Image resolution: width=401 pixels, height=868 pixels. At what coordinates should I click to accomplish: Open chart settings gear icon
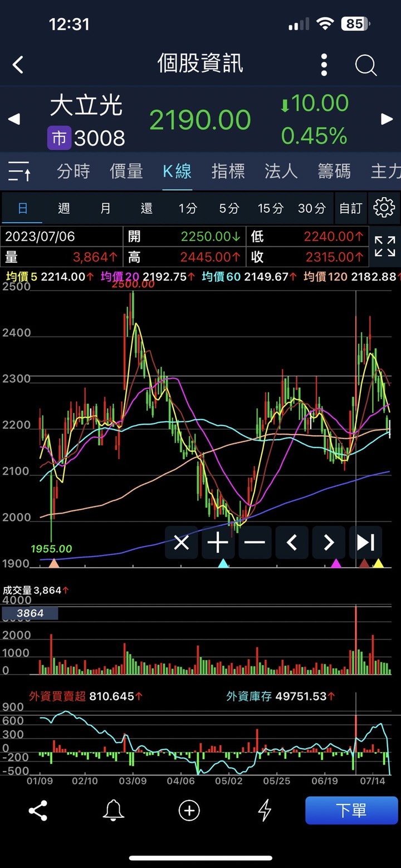click(384, 208)
